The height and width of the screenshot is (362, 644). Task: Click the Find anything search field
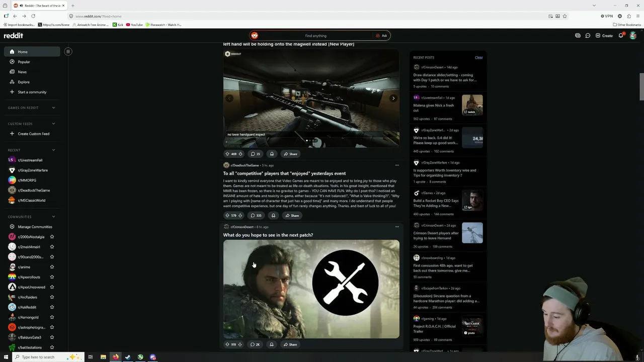(x=315, y=36)
